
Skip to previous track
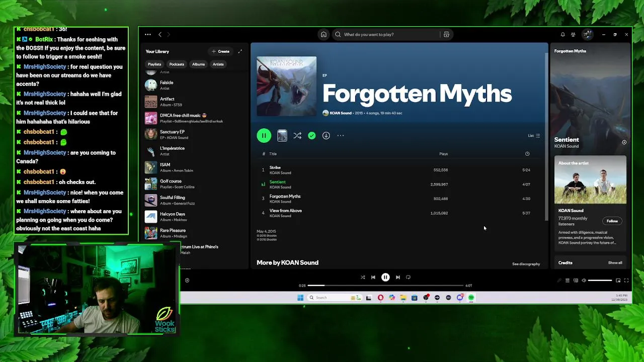(x=373, y=277)
